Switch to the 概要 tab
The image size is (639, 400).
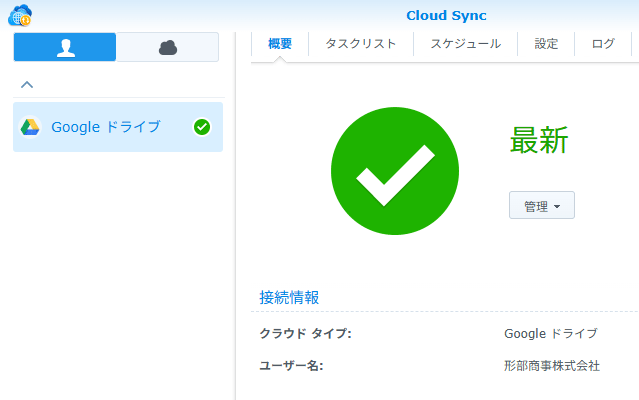(x=280, y=44)
